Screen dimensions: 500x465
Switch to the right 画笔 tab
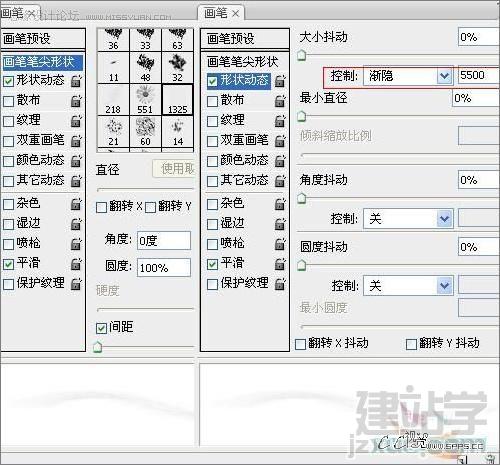pyautogui.click(x=221, y=14)
